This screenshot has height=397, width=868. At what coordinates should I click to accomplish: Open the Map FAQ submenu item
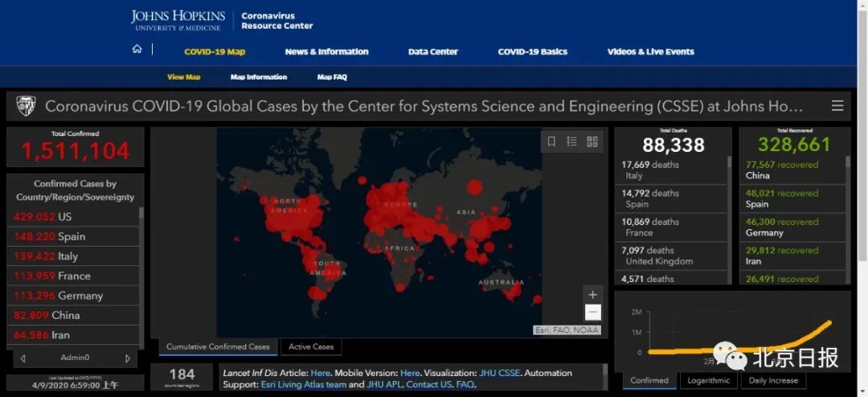coord(332,77)
